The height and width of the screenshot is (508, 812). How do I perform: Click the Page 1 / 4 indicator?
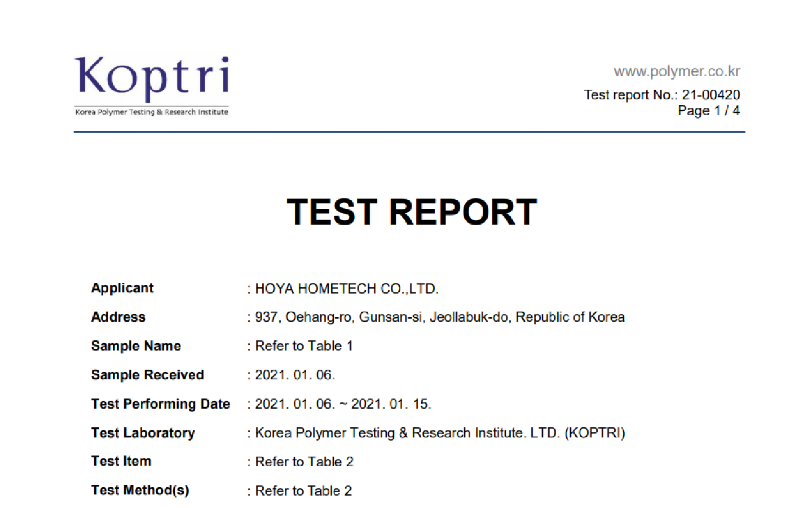point(708,111)
